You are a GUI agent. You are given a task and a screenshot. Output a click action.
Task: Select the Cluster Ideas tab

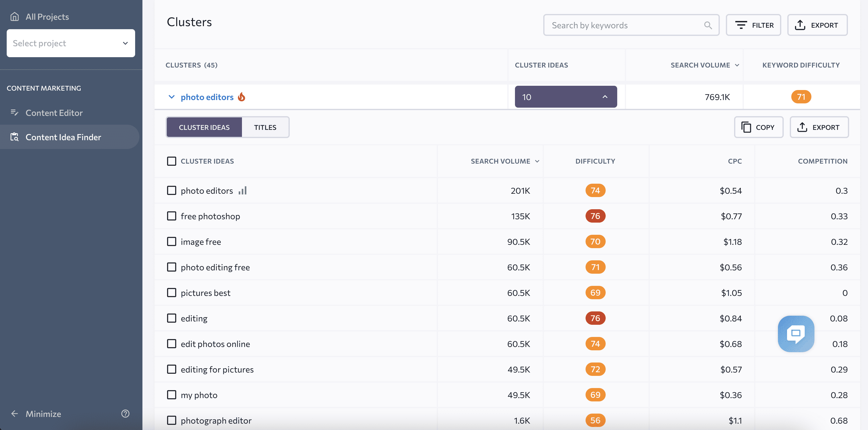pyautogui.click(x=204, y=126)
